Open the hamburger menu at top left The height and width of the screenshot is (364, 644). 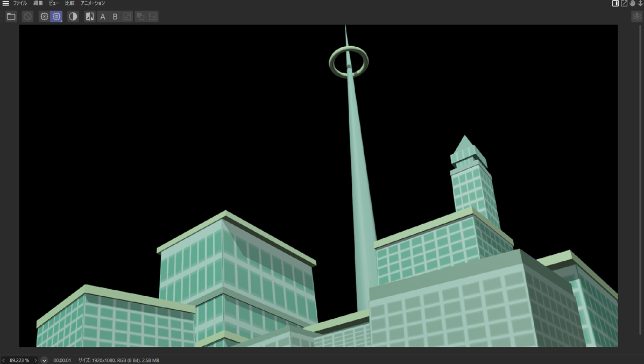(x=5, y=3)
